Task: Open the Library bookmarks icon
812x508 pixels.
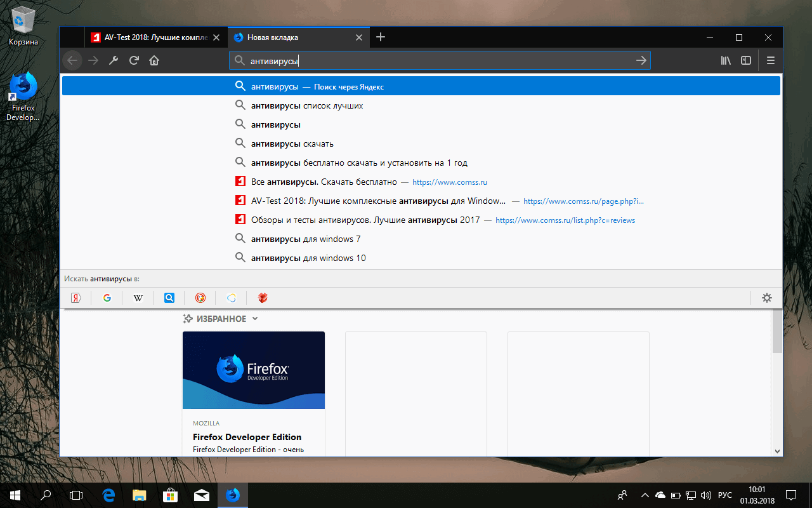Action: [725, 60]
